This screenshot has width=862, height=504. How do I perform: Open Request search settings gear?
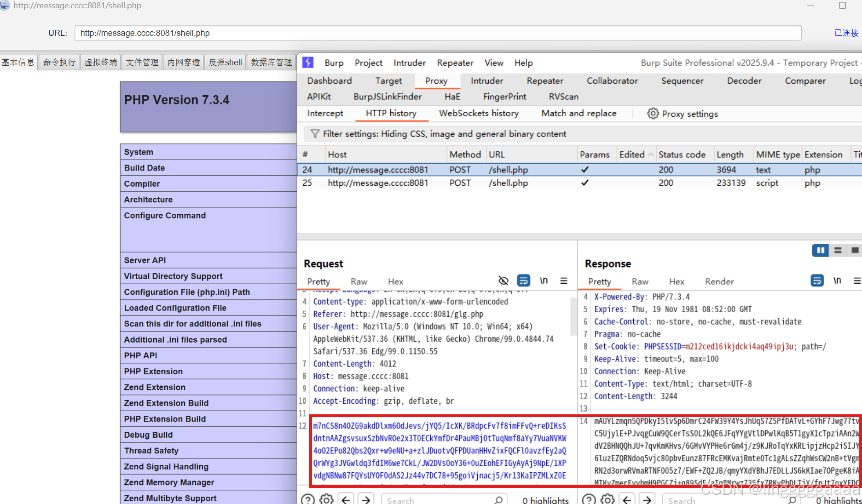[x=326, y=499]
